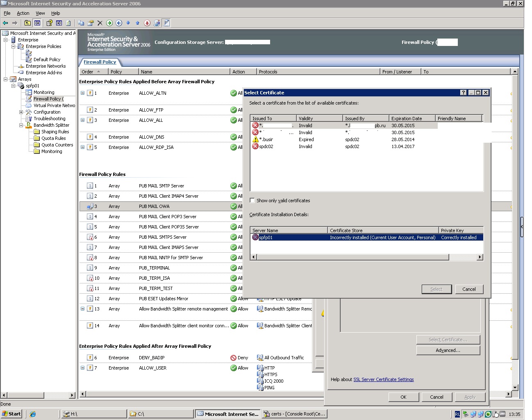The height and width of the screenshot is (420, 532).
Task: Collapse the ALLOW_USER rule row
Action: 82,368
